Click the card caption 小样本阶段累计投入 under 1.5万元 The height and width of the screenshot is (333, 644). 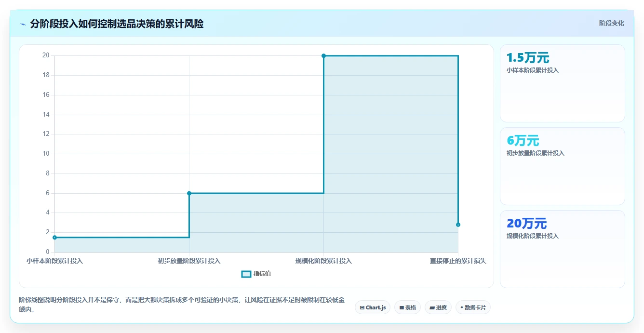point(532,70)
